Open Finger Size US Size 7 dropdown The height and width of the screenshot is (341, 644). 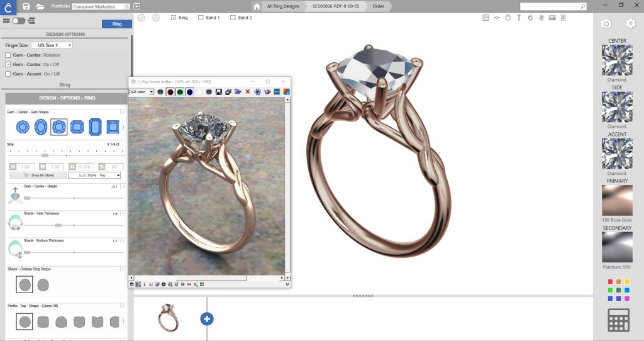click(52, 45)
